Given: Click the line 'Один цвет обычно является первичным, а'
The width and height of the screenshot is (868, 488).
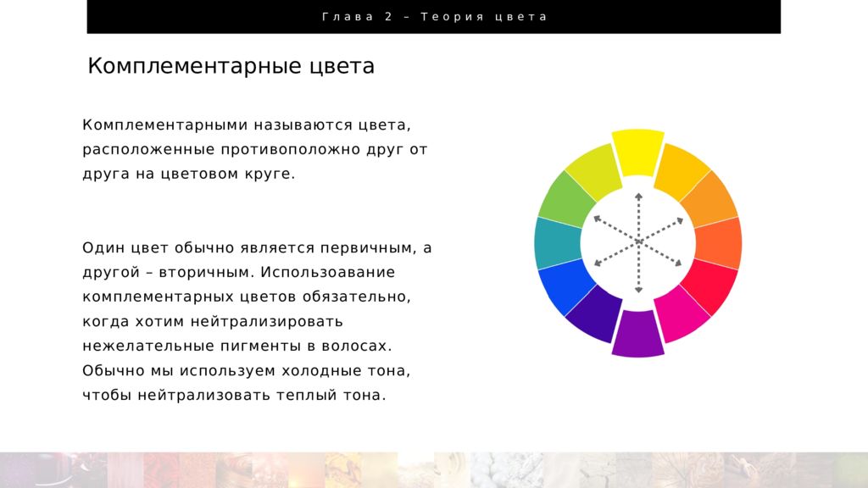Looking at the screenshot, I should pos(257,248).
